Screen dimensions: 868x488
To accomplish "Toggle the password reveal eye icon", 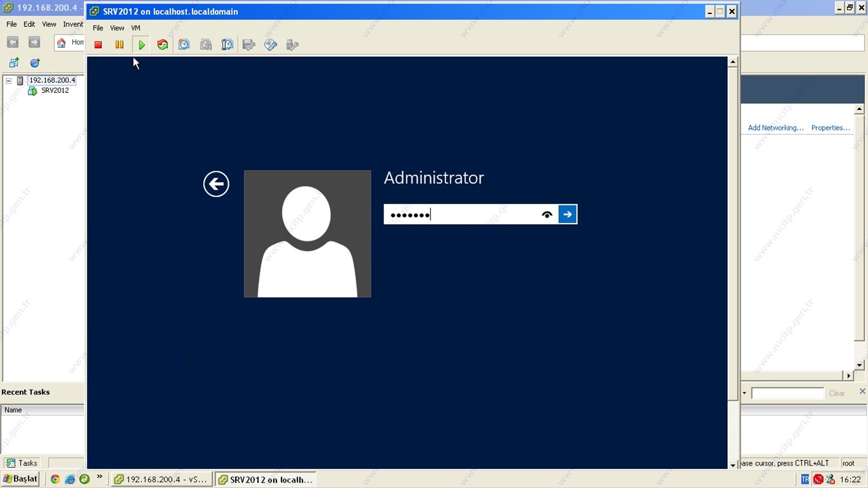I will click(x=547, y=215).
